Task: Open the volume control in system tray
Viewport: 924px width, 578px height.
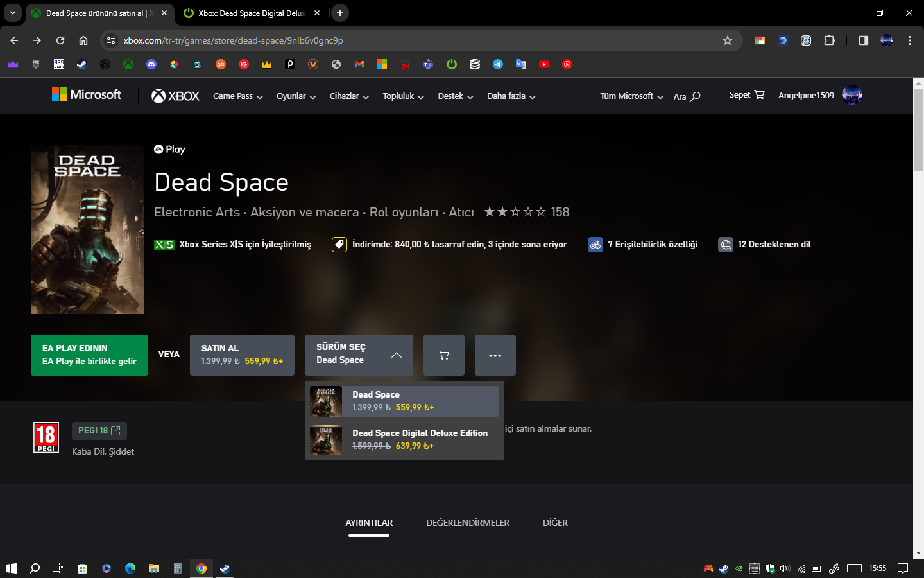Action: pyautogui.click(x=785, y=568)
